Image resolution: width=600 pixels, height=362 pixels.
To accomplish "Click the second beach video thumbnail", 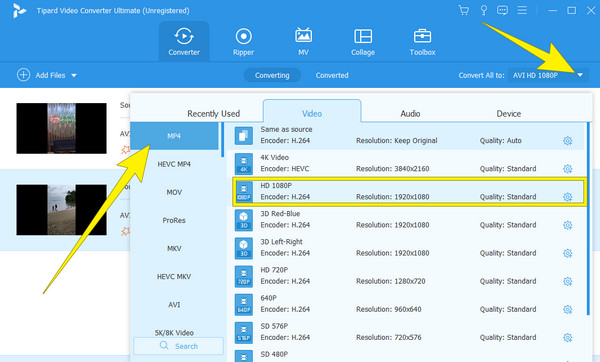I will 61,210.
